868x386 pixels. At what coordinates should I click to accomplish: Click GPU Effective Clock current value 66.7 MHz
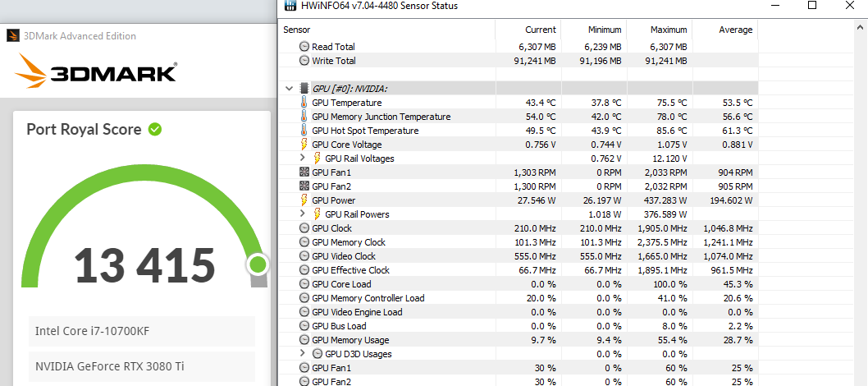point(537,269)
